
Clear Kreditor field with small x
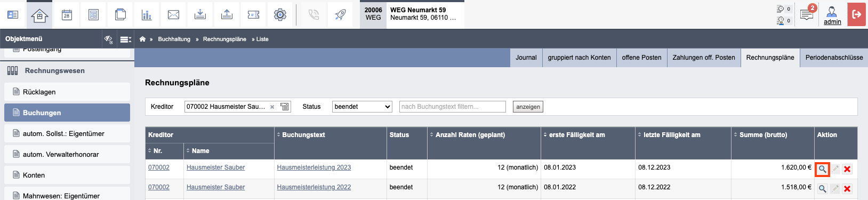[x=272, y=107]
